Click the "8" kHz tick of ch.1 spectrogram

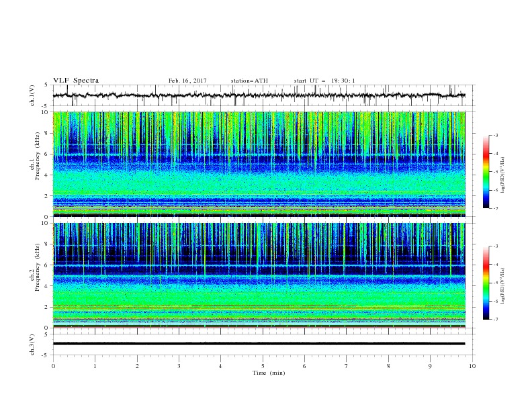click(x=47, y=133)
